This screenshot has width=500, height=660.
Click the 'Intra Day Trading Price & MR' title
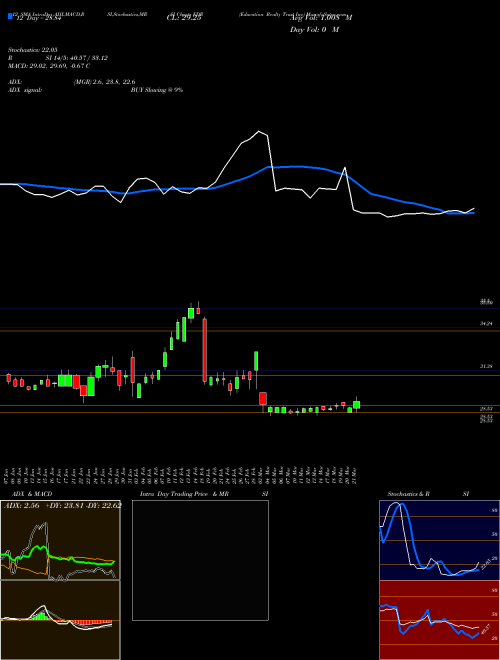point(184,494)
